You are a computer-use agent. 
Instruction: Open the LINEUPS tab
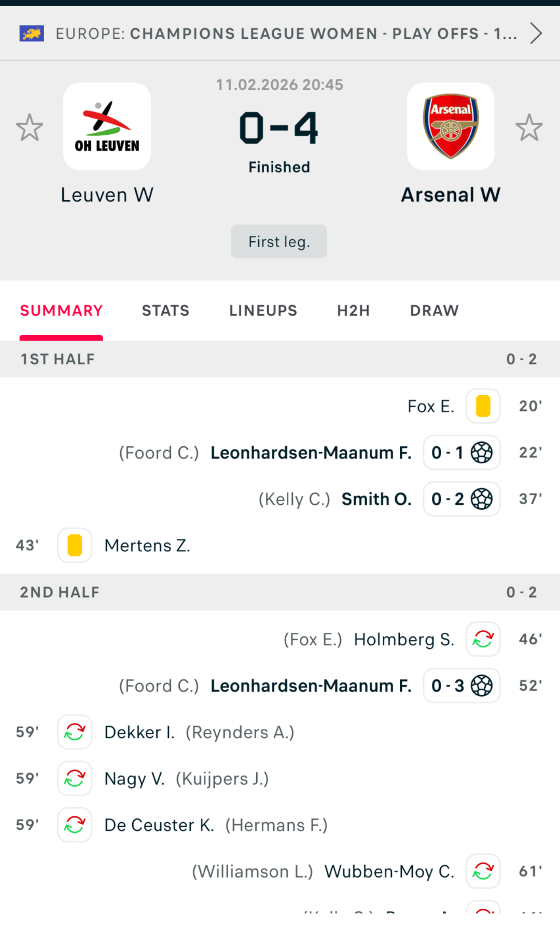pyautogui.click(x=262, y=310)
